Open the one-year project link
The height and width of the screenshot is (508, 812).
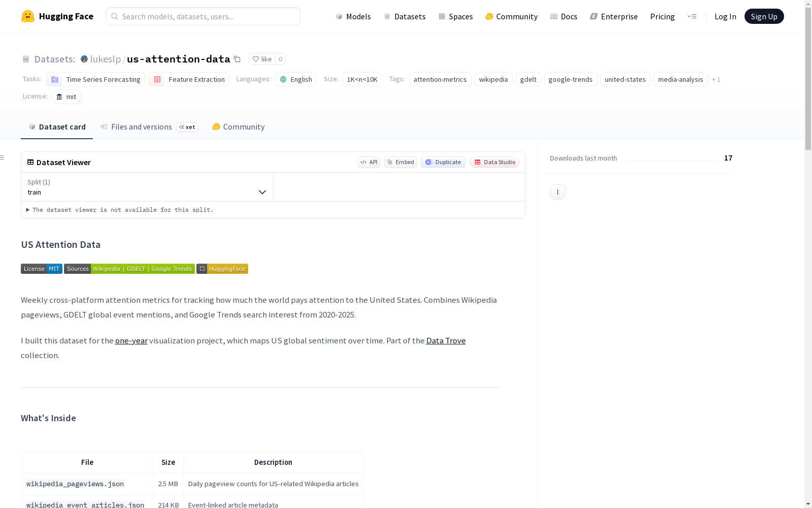coord(131,340)
